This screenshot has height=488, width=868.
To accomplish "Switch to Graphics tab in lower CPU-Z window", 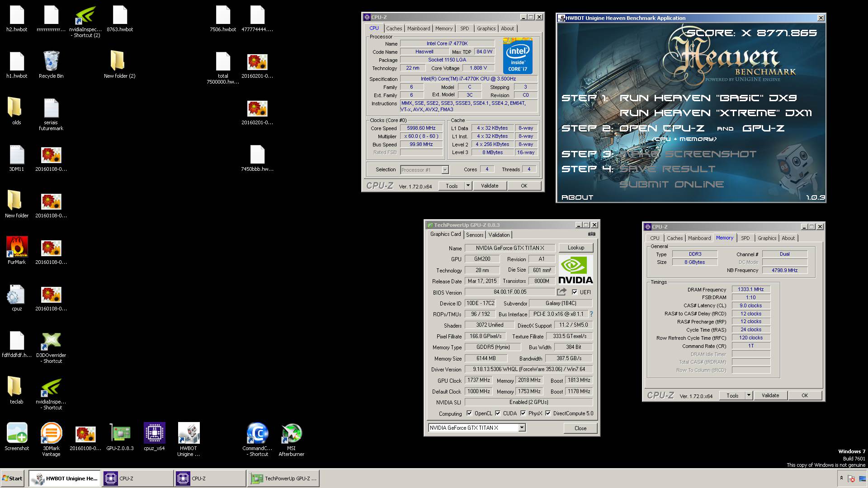I will [x=767, y=238].
